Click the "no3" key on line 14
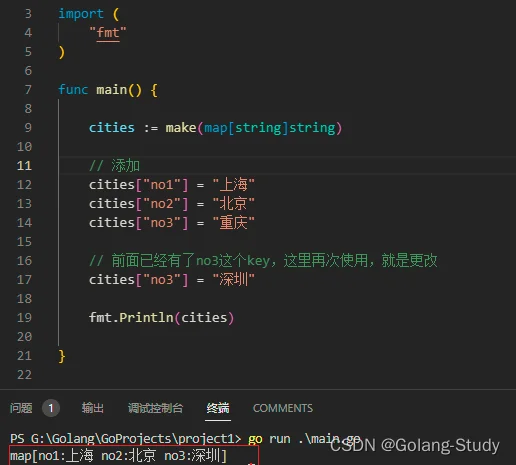Viewport: 516px width, 465px height. click(x=162, y=223)
